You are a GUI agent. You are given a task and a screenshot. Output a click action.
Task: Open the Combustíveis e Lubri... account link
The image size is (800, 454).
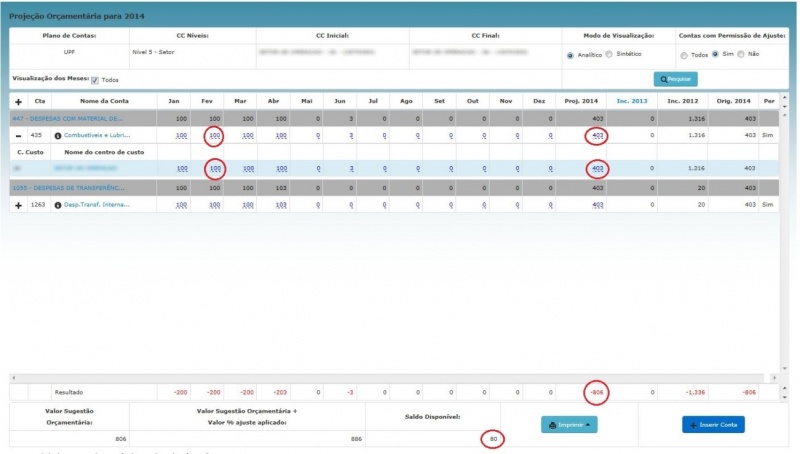coord(97,135)
